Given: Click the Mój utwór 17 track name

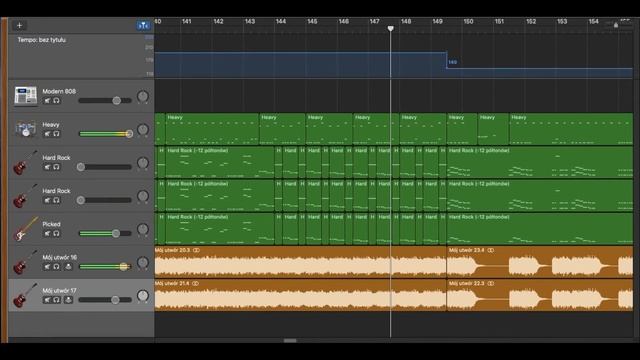Looking at the screenshot, I should [x=60, y=291].
